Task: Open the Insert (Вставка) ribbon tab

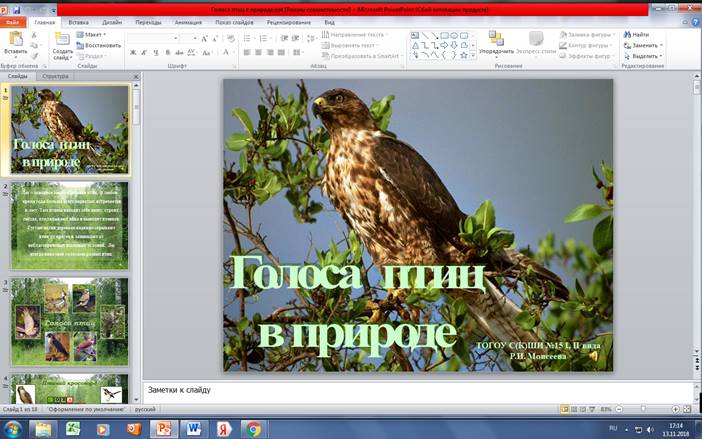Action: pos(79,21)
